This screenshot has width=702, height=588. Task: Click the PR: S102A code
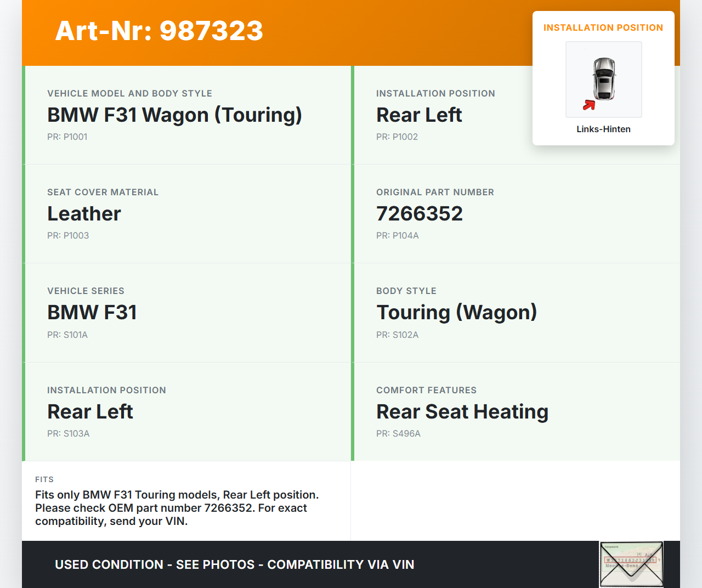[398, 335]
